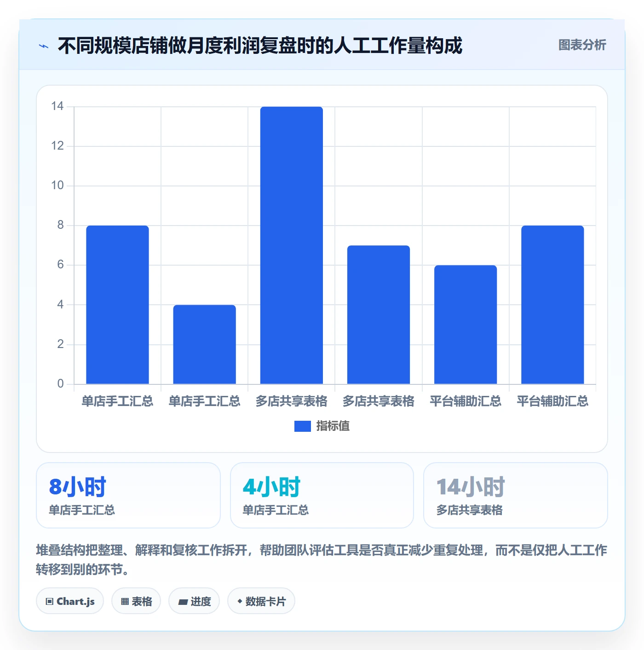This screenshot has width=644, height=650.
Task: Click the lightning icon beside the title
Action: click(x=44, y=46)
